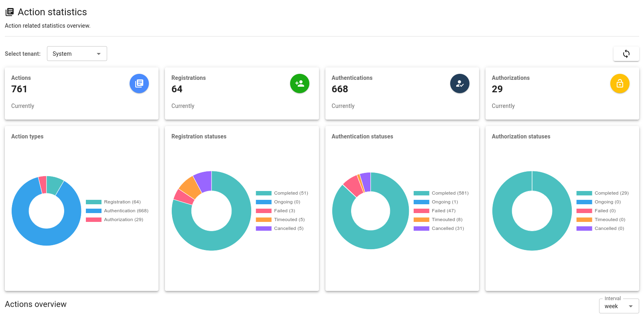
Task: Click Failed (47) legend color swatch
Action: [421, 211]
